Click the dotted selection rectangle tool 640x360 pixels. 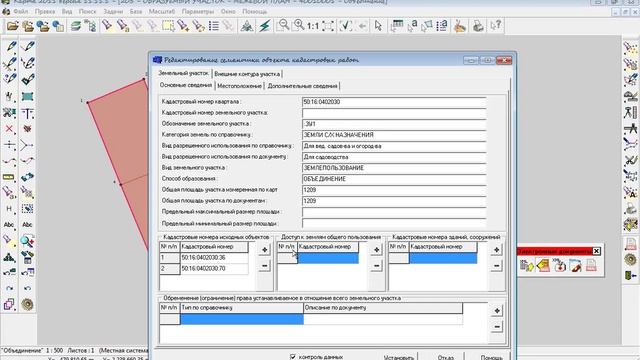[27, 209]
